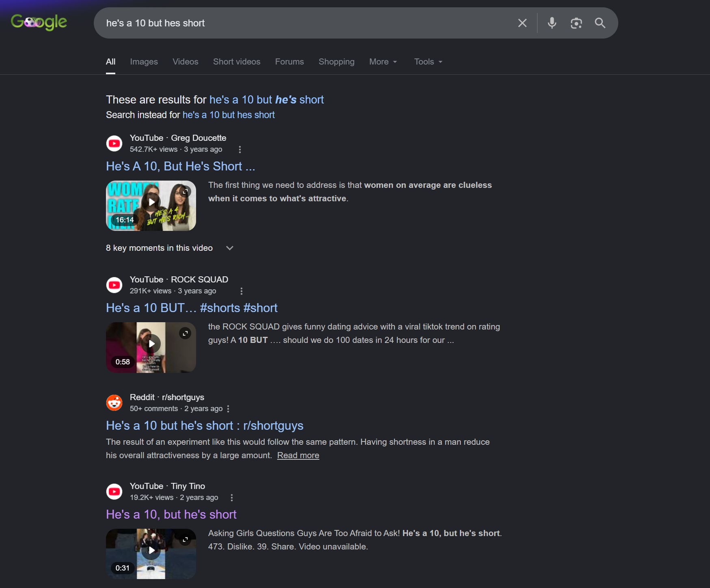This screenshot has height=588, width=710.
Task: Expand preview on ROCK SQUAD video thumbnail
Action: click(x=185, y=333)
